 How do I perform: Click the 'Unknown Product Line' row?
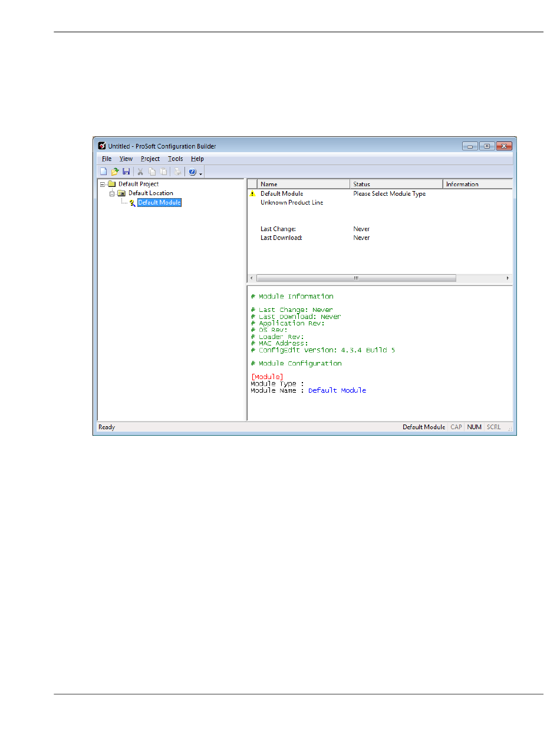[x=292, y=202]
